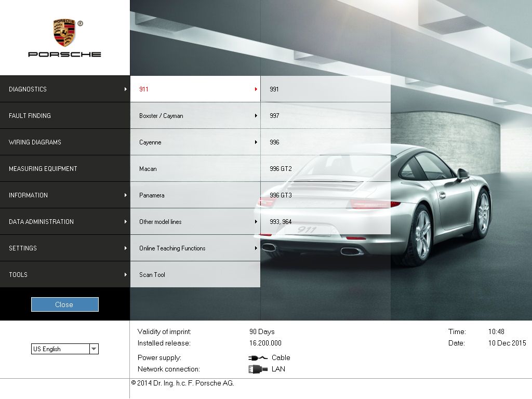Click the "Date:" label

pos(456,343)
